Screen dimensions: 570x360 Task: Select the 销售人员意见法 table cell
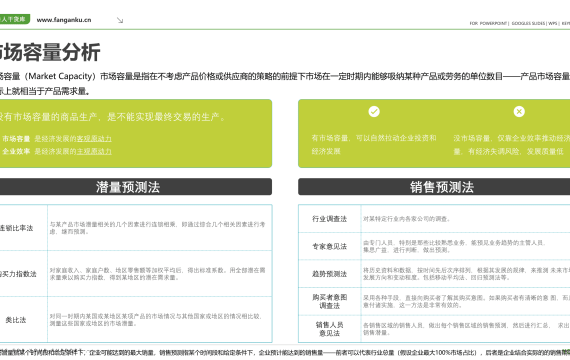(x=330, y=329)
